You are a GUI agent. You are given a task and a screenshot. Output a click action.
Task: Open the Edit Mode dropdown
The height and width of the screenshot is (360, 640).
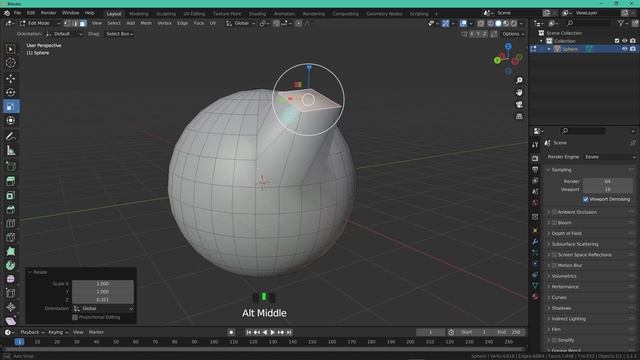(39, 23)
